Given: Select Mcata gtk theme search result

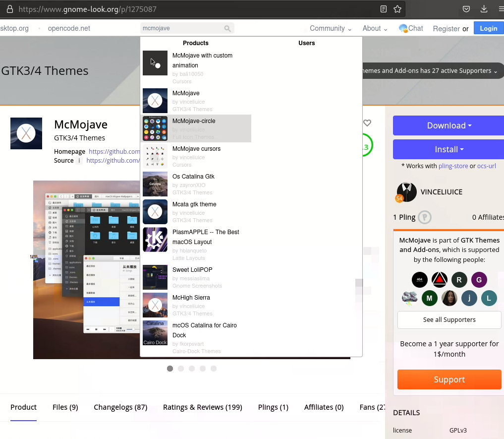Looking at the screenshot, I should 196,212.
